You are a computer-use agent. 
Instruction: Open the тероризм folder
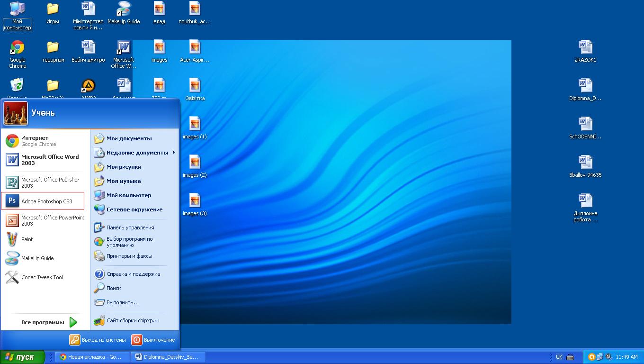[x=53, y=52]
